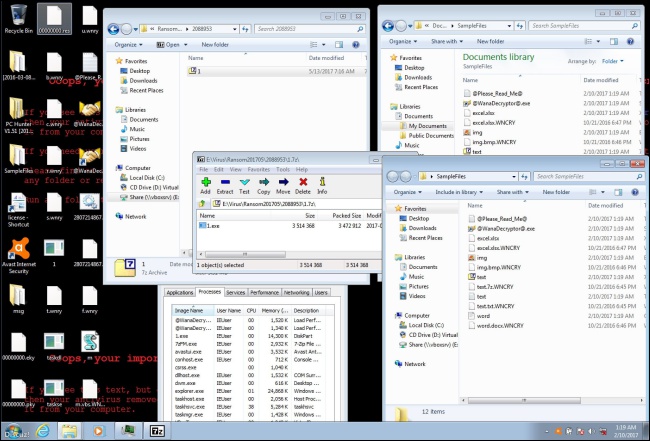The image size is (650, 441).
Task: Open the File menu in 7-Zip
Action: point(204,170)
